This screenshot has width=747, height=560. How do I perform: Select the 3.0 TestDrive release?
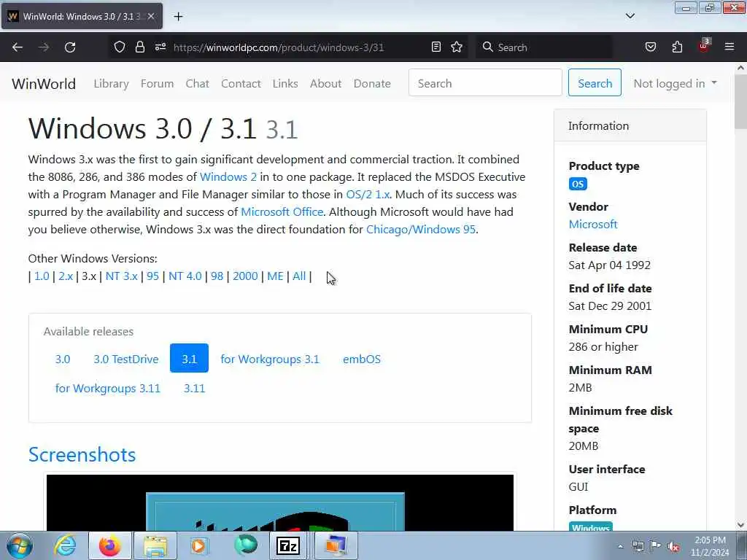(x=125, y=359)
